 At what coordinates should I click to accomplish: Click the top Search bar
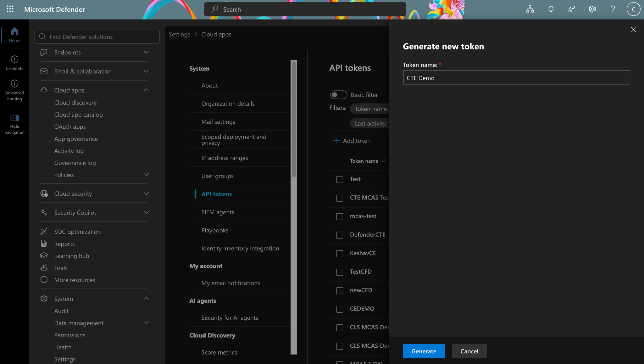pyautogui.click(x=305, y=9)
